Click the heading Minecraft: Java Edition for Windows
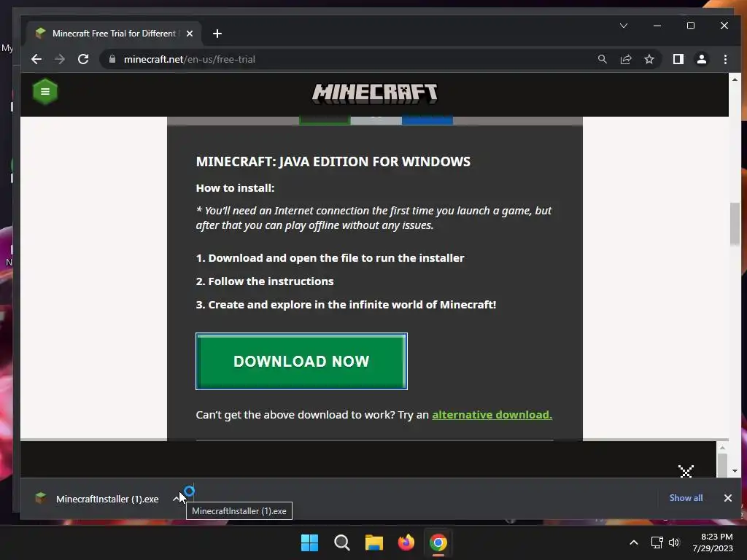 [333, 161]
